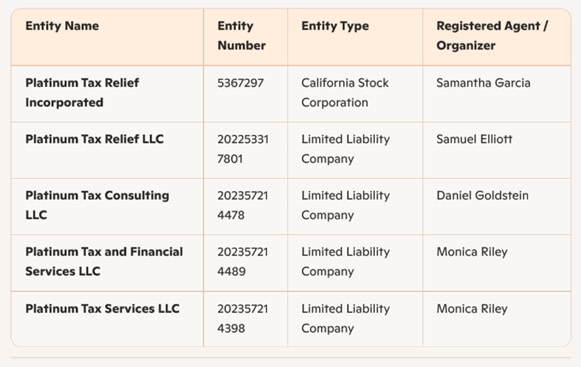Viewport: 581px width, 367px height.
Task: Click the Entity Number column header
Action: point(242,36)
